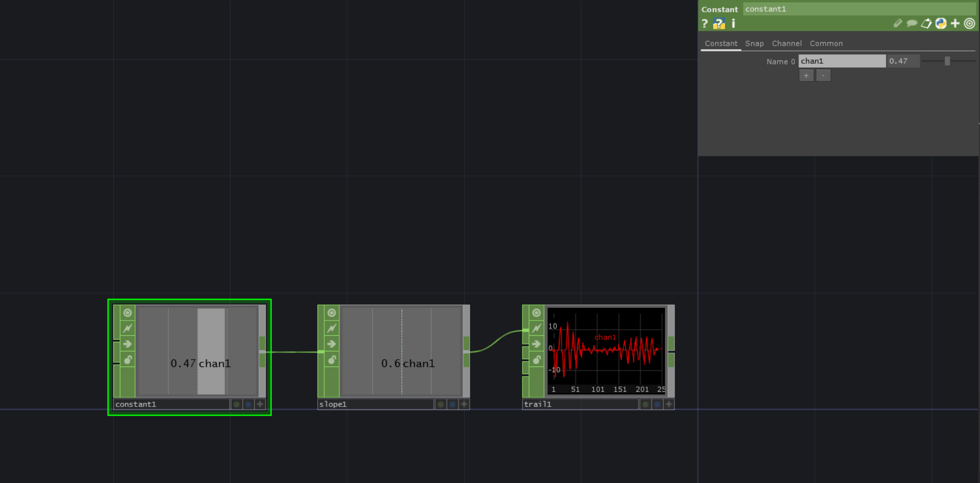Image resolution: width=980 pixels, height=483 pixels.
Task: Open Python help for the operator
Action: coord(719,23)
